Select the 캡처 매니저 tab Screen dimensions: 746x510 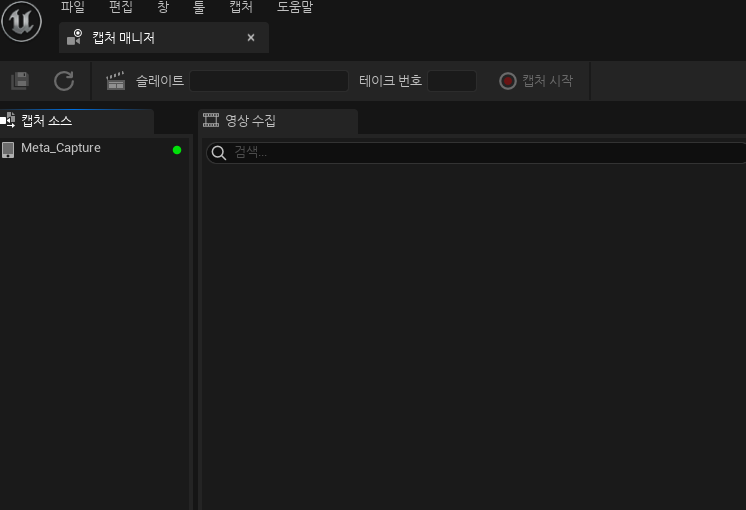click(164, 38)
